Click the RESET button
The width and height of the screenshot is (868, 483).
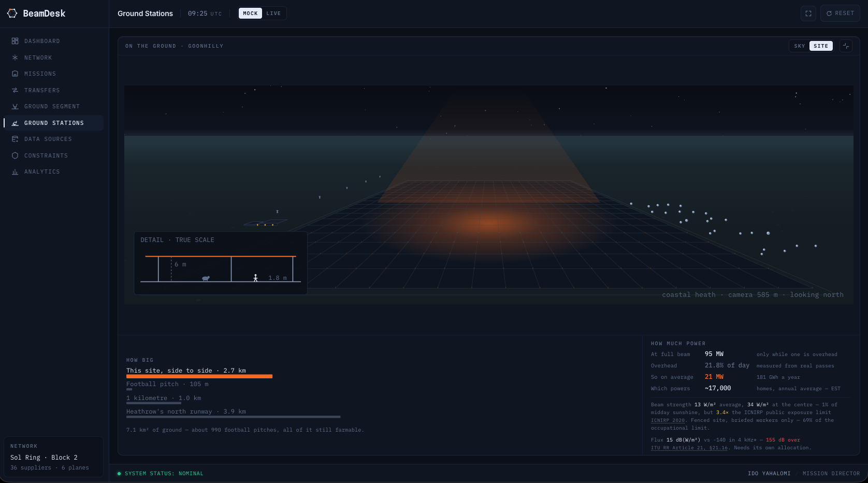[x=840, y=13]
